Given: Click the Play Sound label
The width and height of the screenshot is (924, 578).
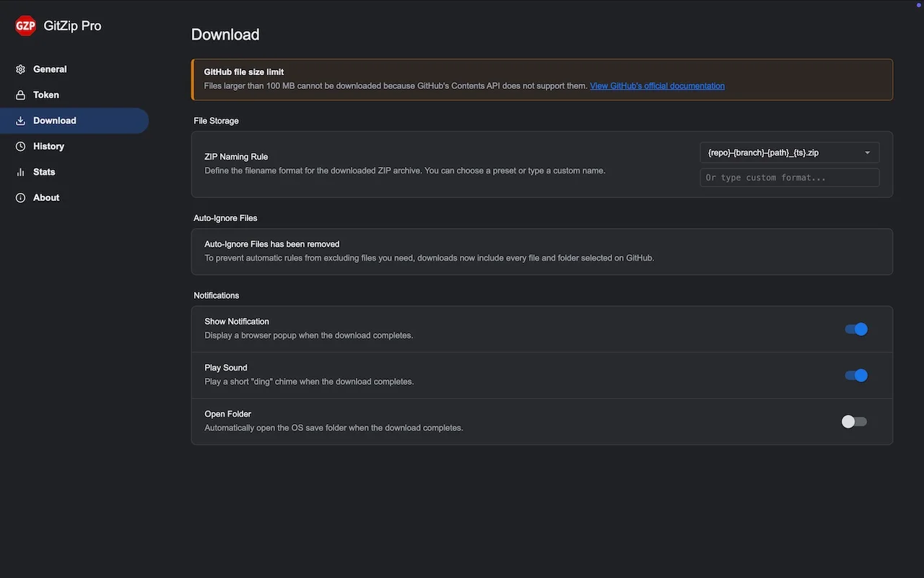Looking at the screenshot, I should pos(226,368).
